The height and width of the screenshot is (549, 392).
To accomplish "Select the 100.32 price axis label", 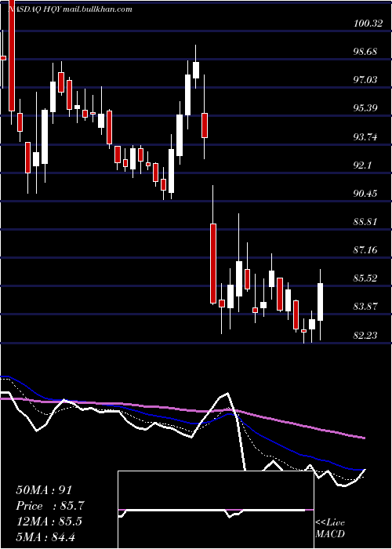I will pyautogui.click(x=368, y=24).
